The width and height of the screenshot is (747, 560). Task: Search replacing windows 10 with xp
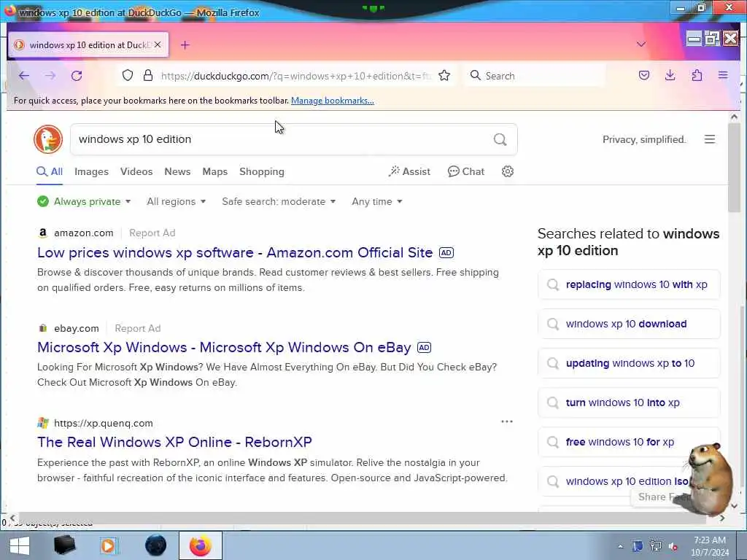pyautogui.click(x=629, y=284)
